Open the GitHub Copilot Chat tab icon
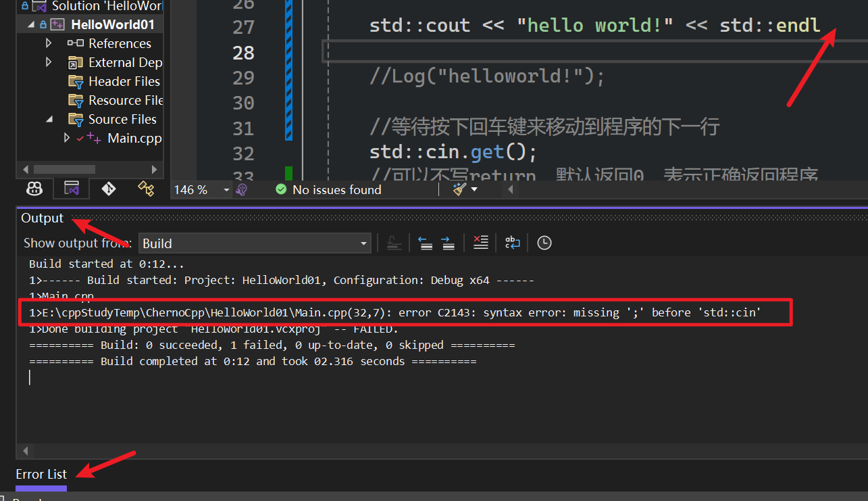Image resolution: width=868 pixels, height=501 pixels. [x=35, y=188]
